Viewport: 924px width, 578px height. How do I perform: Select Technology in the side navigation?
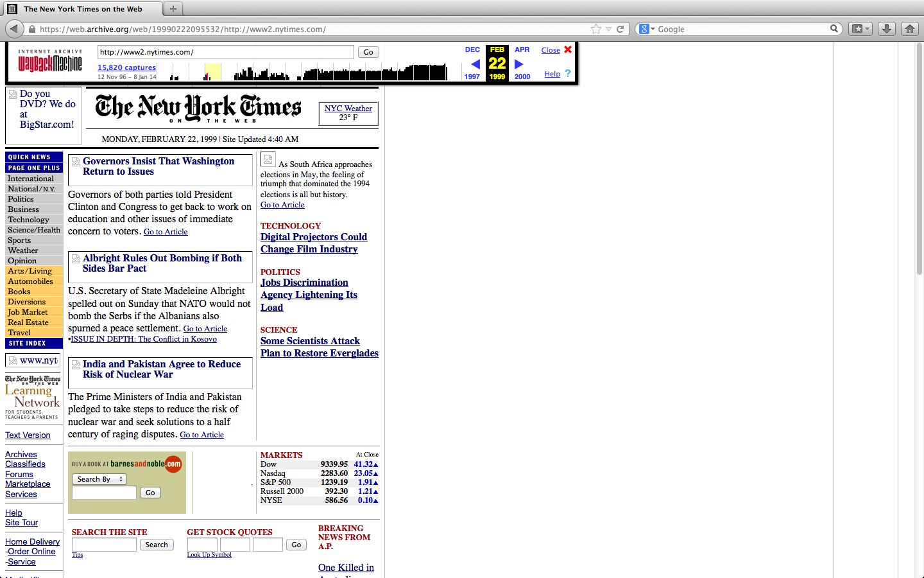pyautogui.click(x=34, y=220)
